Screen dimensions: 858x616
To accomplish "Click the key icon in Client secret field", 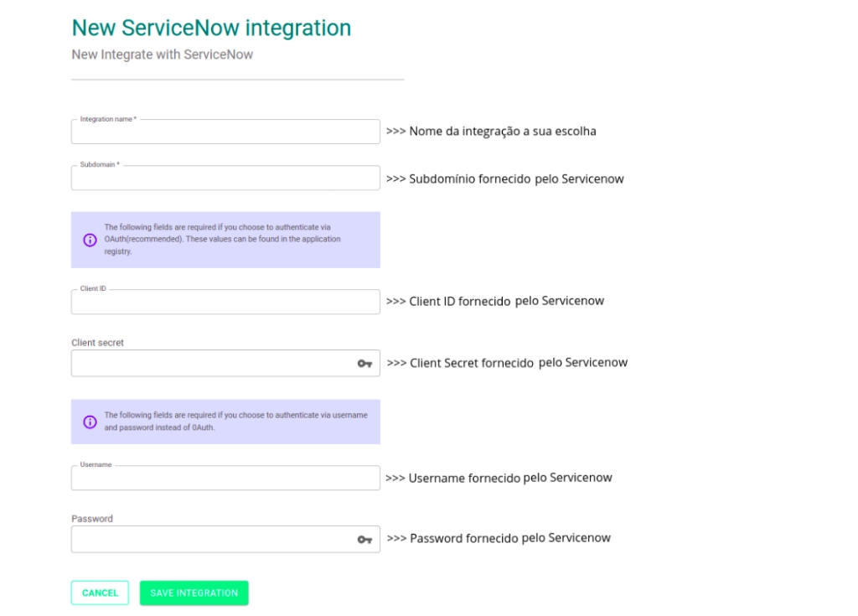I will coord(364,364).
